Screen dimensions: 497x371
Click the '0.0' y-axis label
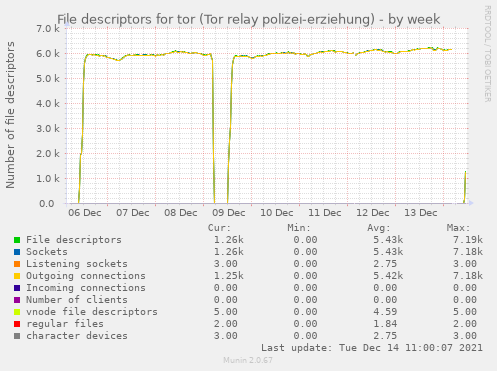tap(47, 204)
